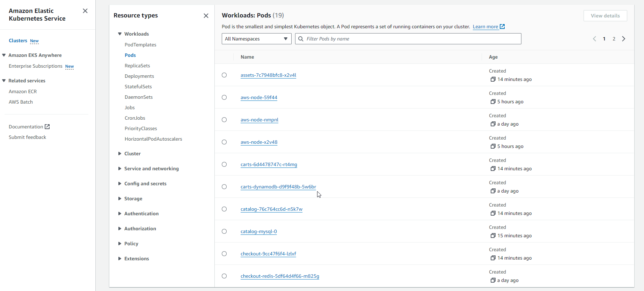Click Submit feedback link

point(27,137)
